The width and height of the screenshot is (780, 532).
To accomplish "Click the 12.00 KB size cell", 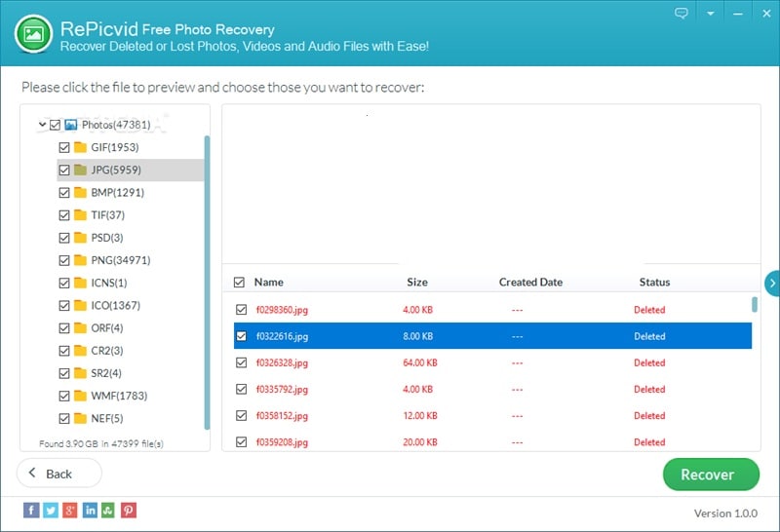I will coord(420,416).
